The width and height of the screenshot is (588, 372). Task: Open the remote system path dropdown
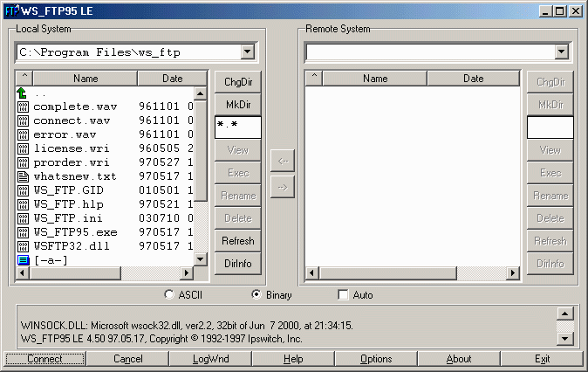pos(559,52)
